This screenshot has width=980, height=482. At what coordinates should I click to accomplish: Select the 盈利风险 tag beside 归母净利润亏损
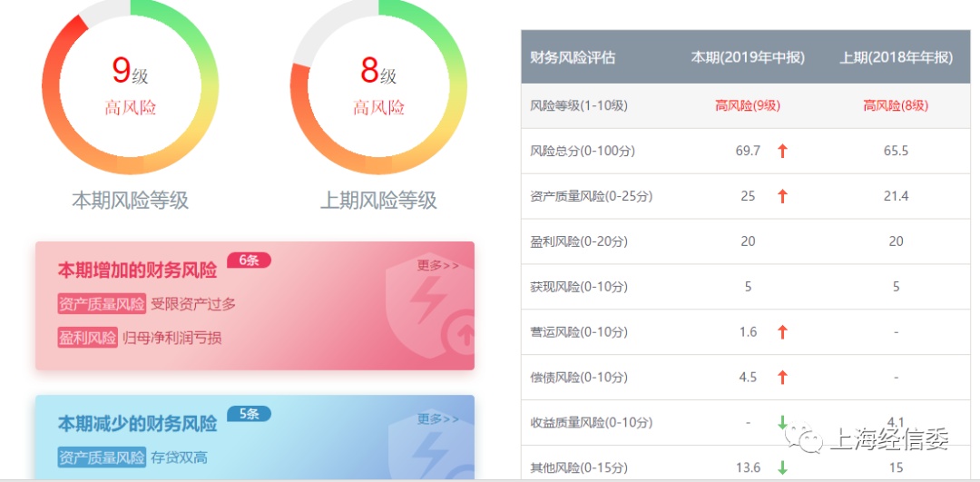click(87, 338)
